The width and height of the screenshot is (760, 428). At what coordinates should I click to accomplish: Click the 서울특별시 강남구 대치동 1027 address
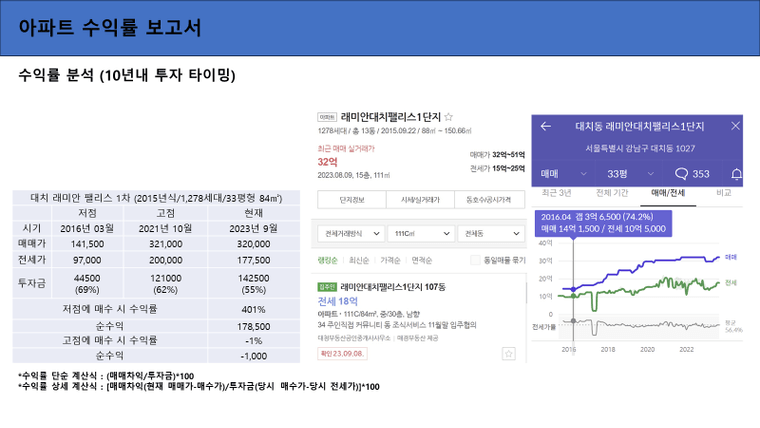click(640, 148)
